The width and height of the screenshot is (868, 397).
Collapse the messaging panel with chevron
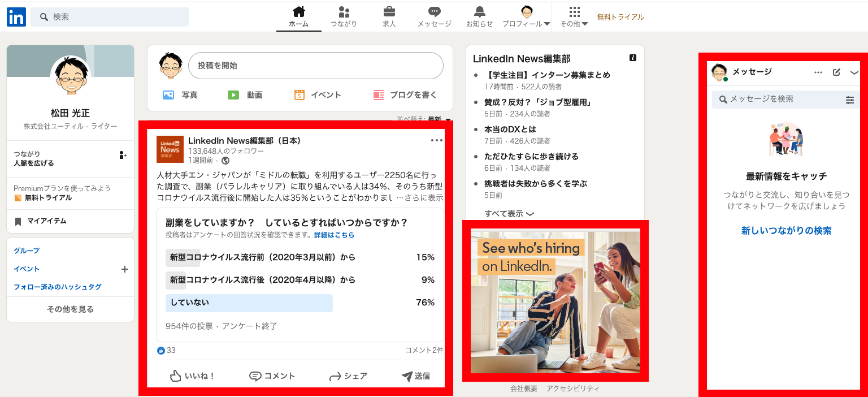[x=854, y=72]
